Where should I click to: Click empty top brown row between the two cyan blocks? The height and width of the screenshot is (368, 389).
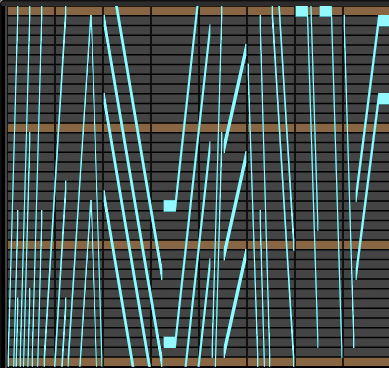tap(314, 11)
